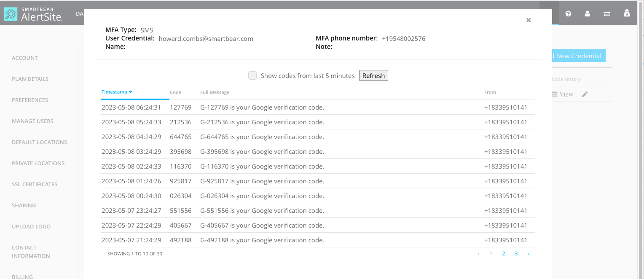Click the Code column header

point(176,92)
